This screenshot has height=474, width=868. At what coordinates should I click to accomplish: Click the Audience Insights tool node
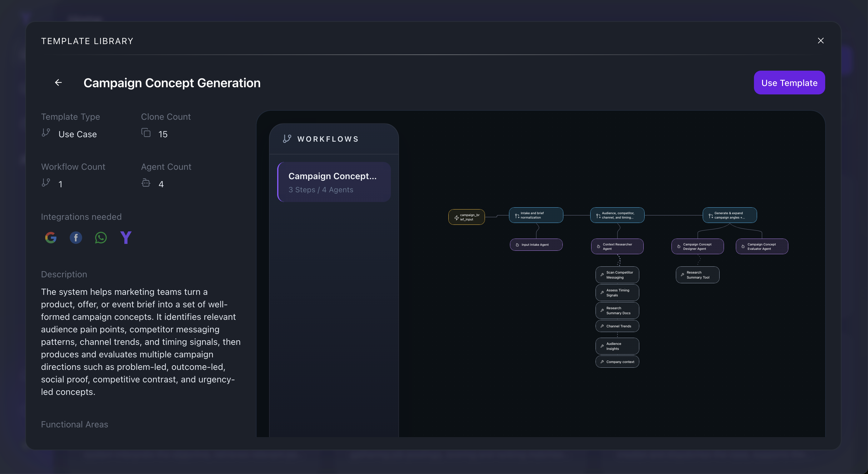pos(617,346)
